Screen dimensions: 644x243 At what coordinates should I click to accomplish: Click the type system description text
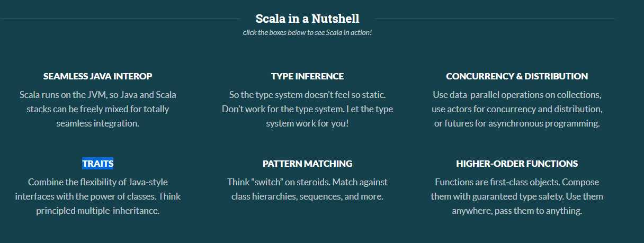[x=307, y=109]
